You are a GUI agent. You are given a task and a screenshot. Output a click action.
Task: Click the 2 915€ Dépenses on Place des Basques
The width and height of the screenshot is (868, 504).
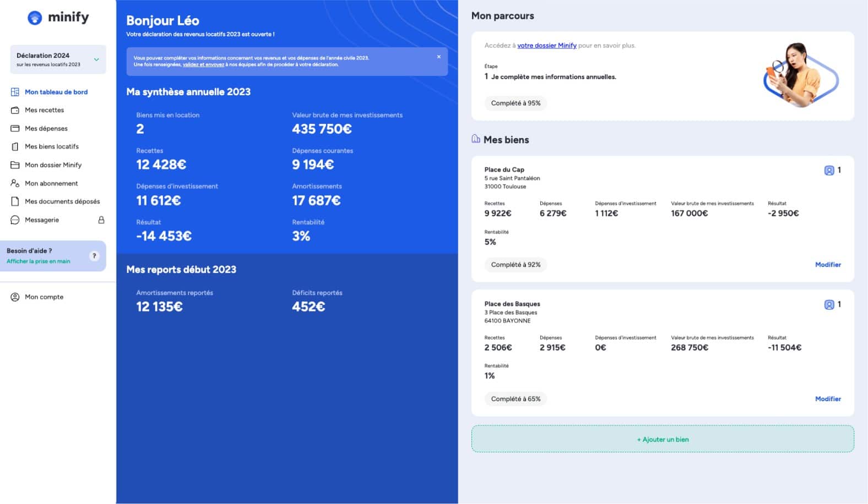(x=552, y=348)
